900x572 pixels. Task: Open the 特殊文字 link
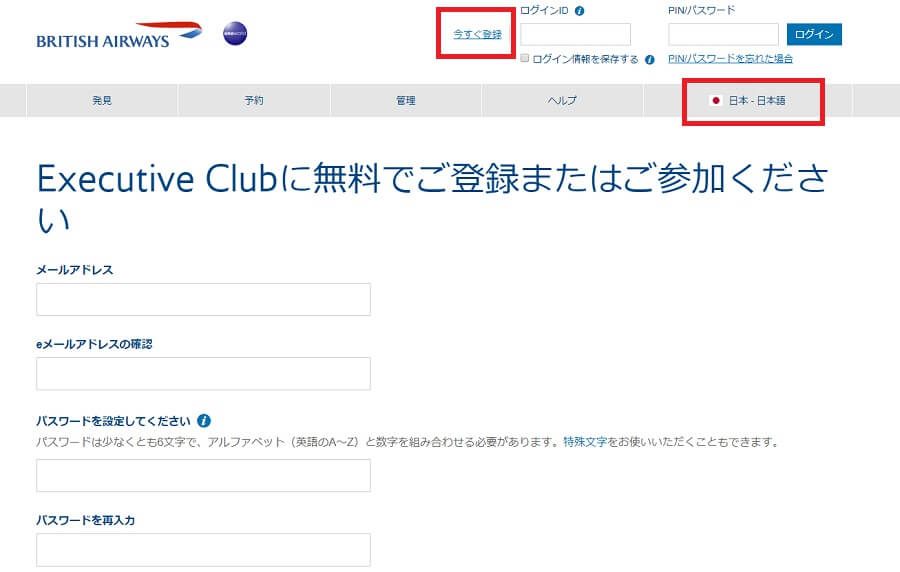[585, 441]
